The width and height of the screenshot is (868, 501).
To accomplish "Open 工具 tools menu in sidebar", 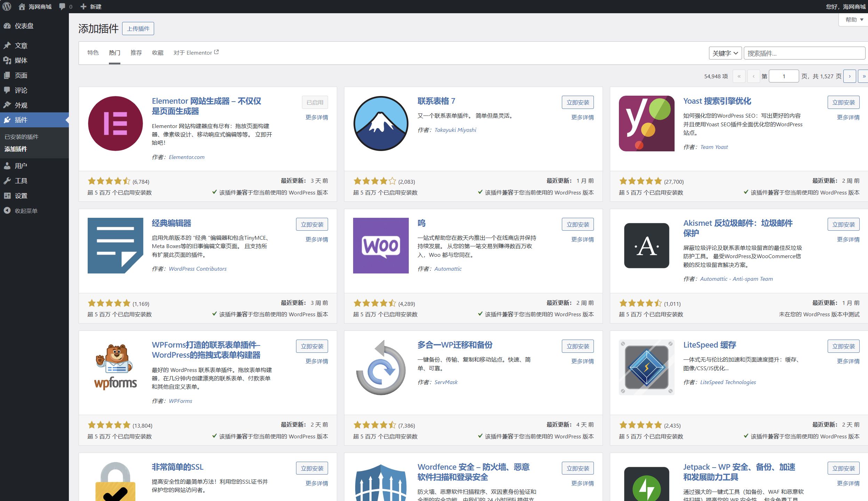I will (x=34, y=181).
